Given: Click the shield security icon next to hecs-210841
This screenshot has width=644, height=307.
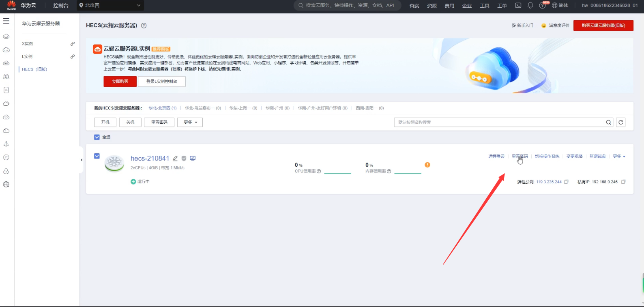Looking at the screenshot, I should tap(184, 159).
